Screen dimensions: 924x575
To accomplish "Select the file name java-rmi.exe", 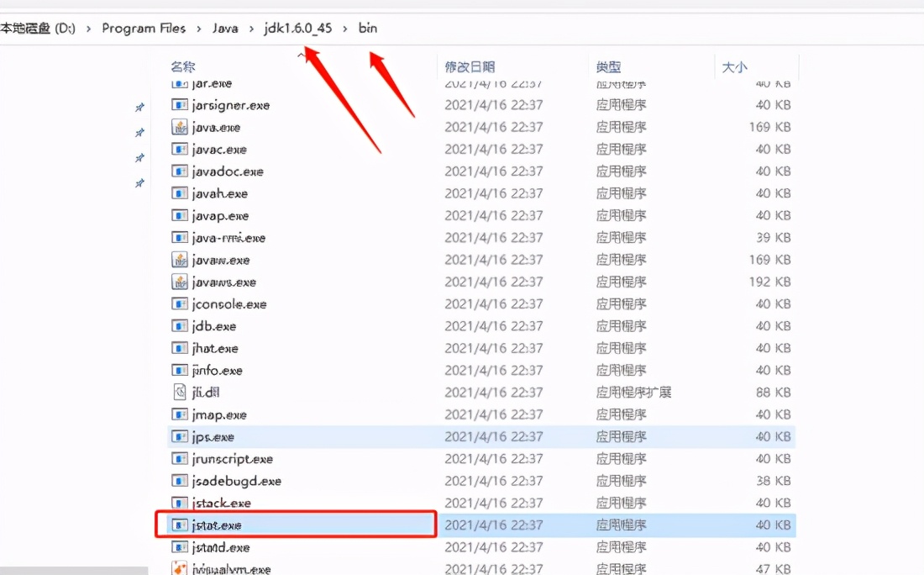I will 228,238.
